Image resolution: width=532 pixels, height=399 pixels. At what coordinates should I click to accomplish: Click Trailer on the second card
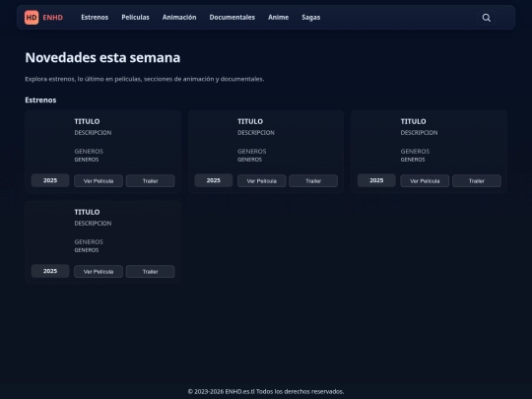313,181
